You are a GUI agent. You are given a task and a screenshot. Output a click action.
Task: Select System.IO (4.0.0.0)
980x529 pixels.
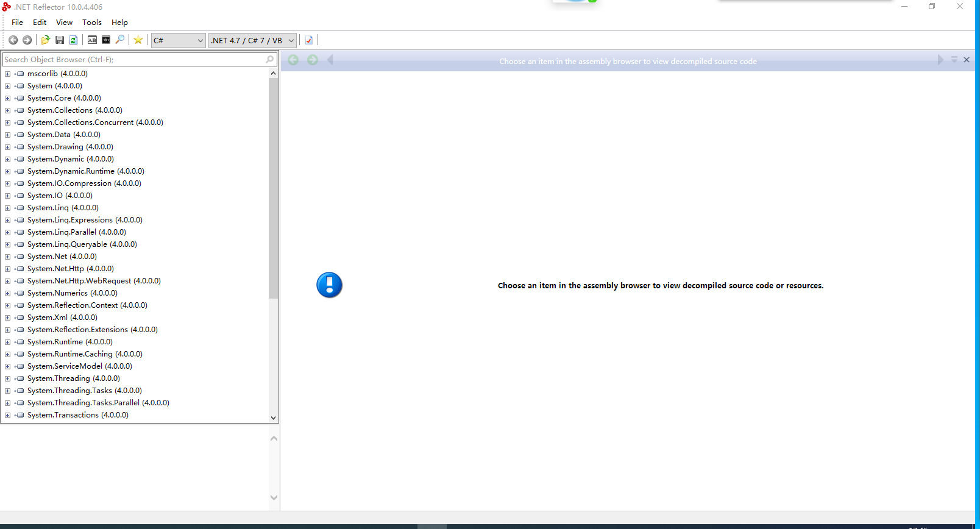pos(60,196)
